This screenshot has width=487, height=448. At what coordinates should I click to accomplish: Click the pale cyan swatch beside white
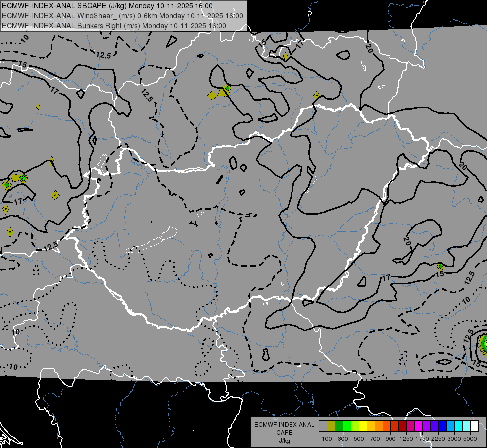coord(467,426)
